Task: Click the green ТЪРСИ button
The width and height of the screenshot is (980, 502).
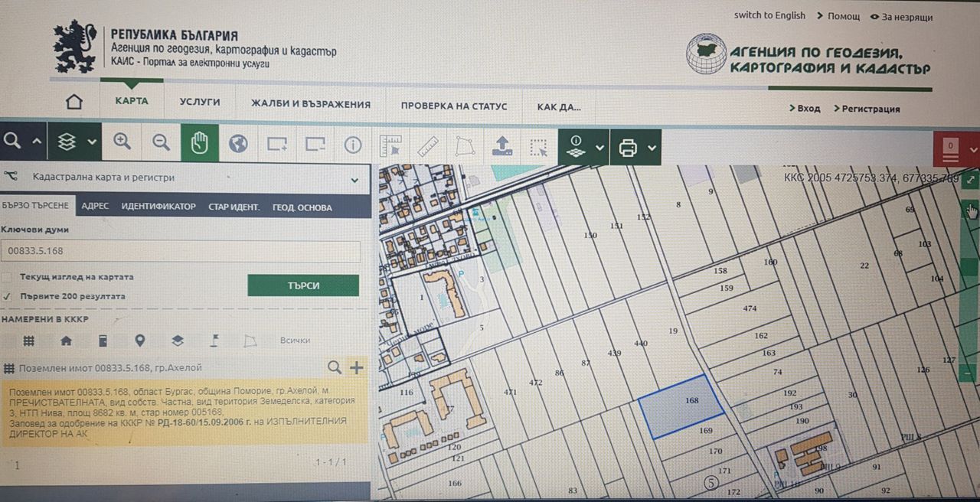Action: pyautogui.click(x=303, y=285)
